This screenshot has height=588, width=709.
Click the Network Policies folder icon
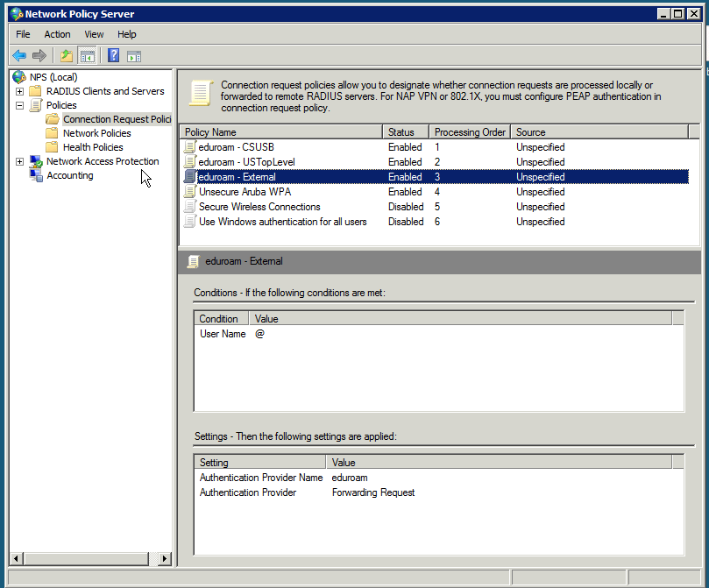tap(52, 133)
